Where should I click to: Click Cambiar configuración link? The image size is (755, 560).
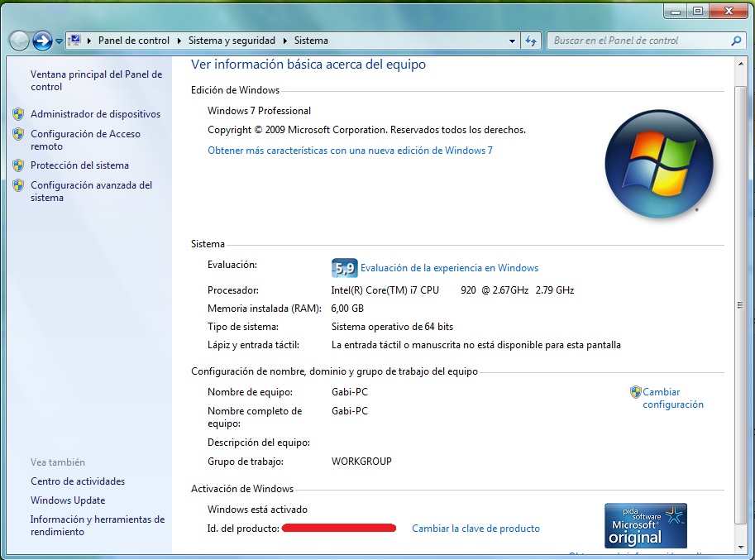[672, 398]
